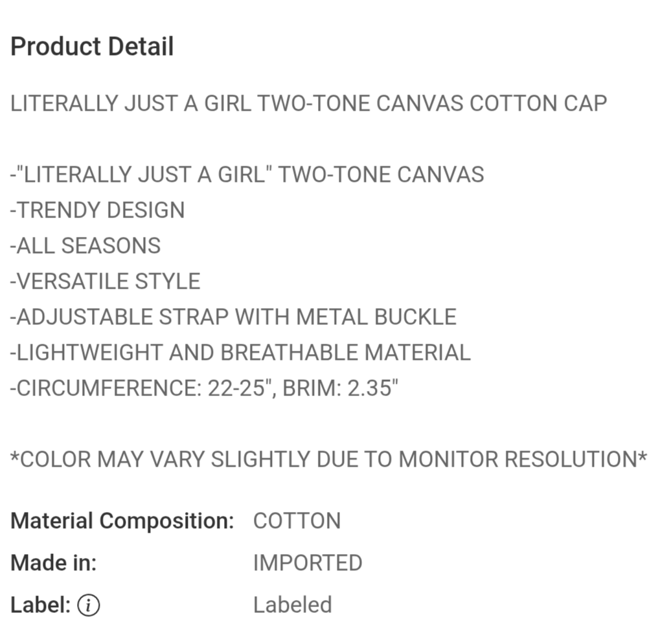The image size is (660, 644).
Task: Click the info icon beside Label
Action: (89, 605)
